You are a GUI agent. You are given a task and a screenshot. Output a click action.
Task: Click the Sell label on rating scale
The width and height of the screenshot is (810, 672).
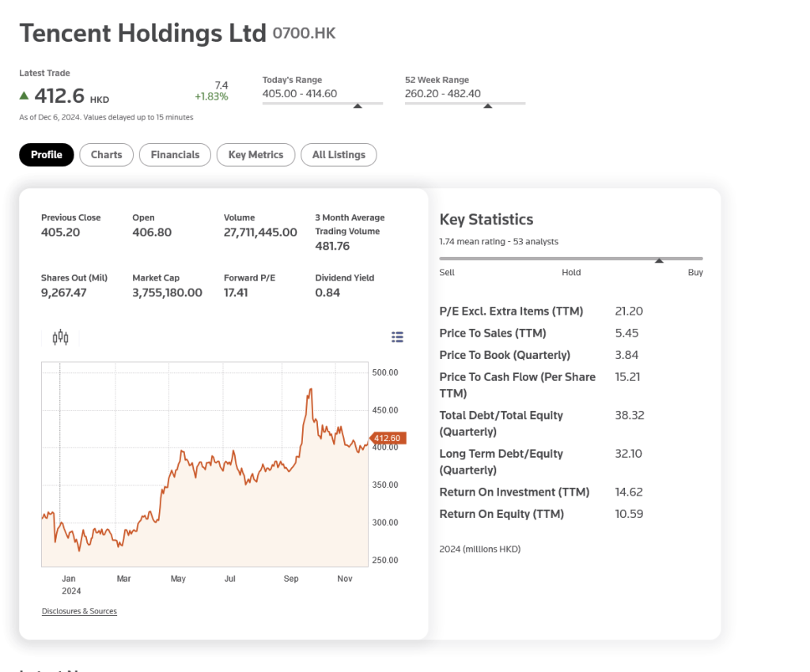[447, 272]
